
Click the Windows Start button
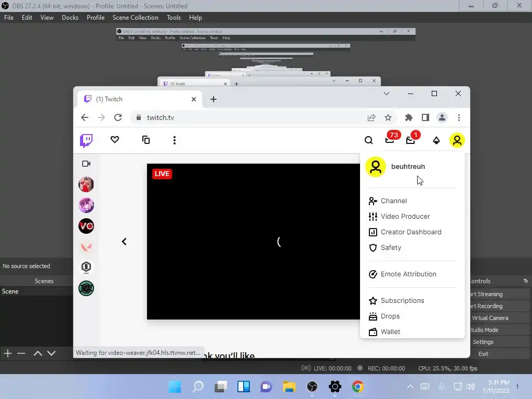pyautogui.click(x=175, y=387)
